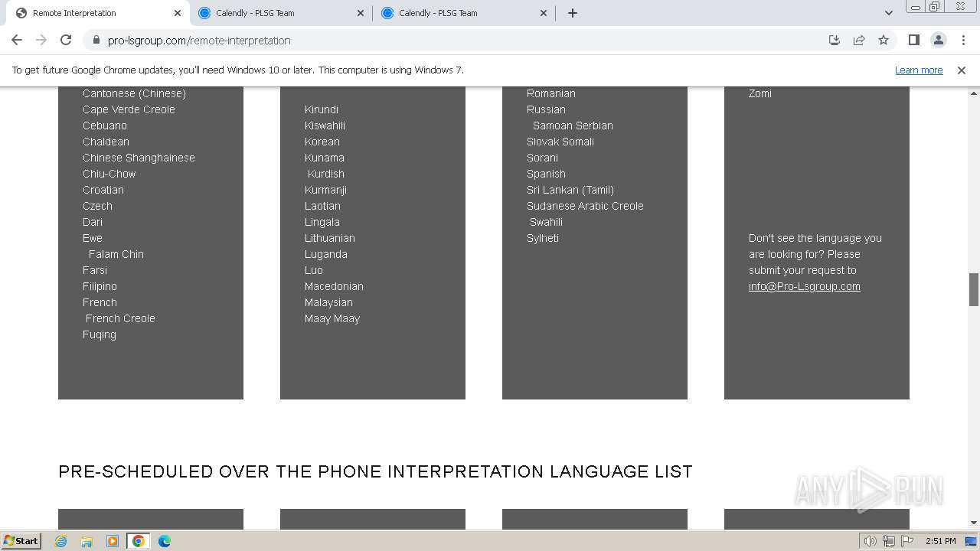Click the Swahili entry
Screen dimensions: 980x551
(x=546, y=222)
